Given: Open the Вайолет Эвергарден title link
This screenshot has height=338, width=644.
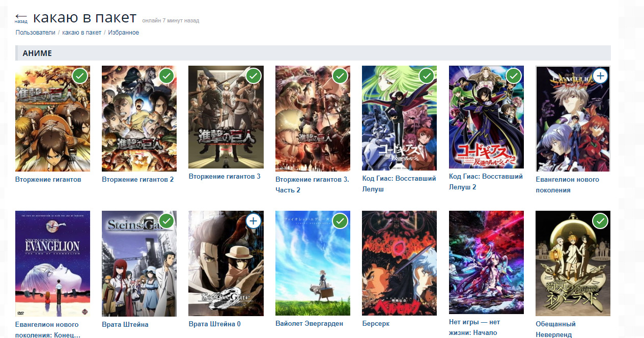Looking at the screenshot, I should pos(309,324).
